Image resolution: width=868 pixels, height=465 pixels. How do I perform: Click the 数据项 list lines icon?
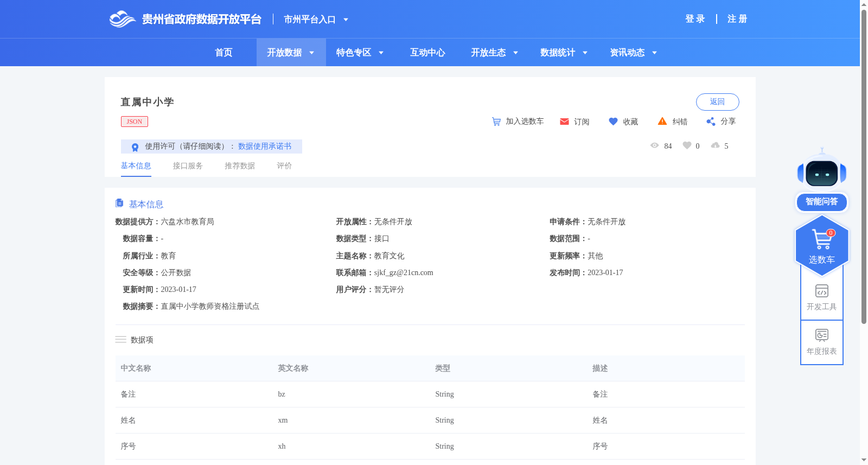click(x=120, y=339)
